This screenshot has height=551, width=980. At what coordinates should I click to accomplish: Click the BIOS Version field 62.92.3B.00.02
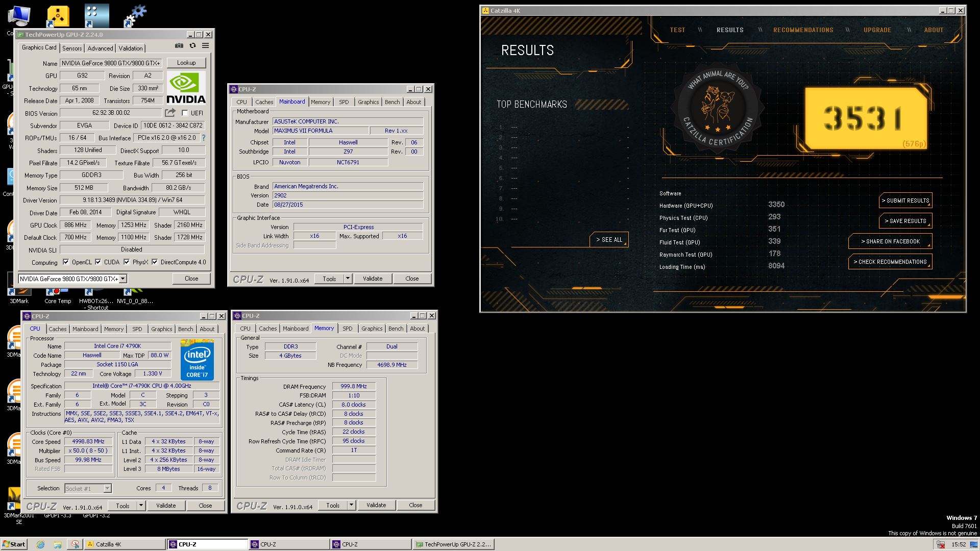tap(111, 113)
